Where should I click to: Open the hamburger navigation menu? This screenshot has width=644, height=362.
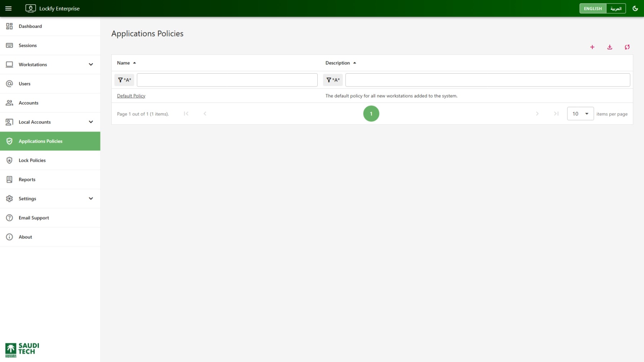click(x=8, y=8)
